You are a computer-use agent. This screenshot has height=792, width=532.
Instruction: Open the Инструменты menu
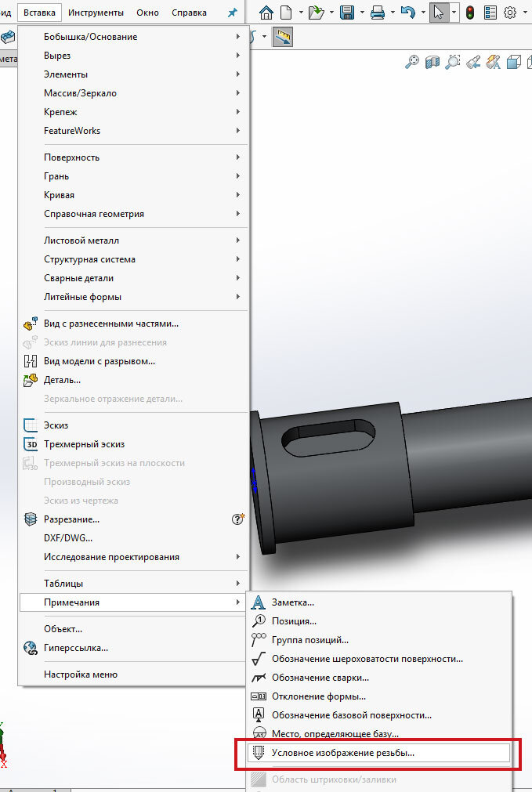pos(96,13)
